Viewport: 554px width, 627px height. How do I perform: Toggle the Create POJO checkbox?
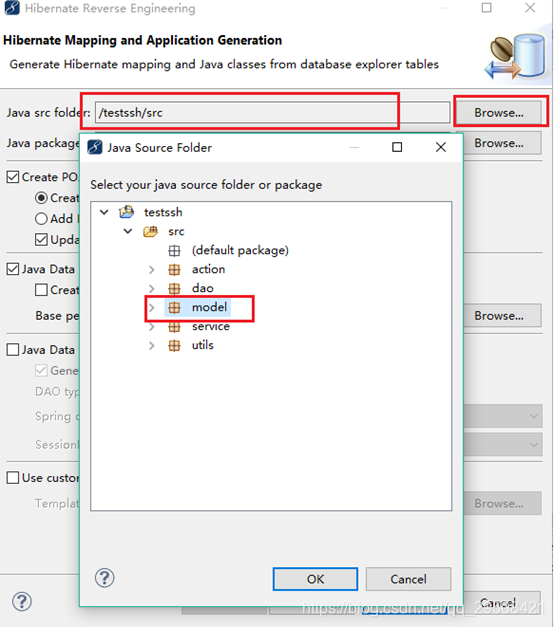coord(13,177)
